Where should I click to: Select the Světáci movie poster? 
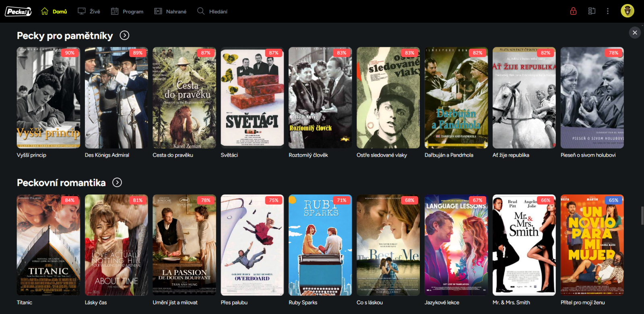pos(252,98)
